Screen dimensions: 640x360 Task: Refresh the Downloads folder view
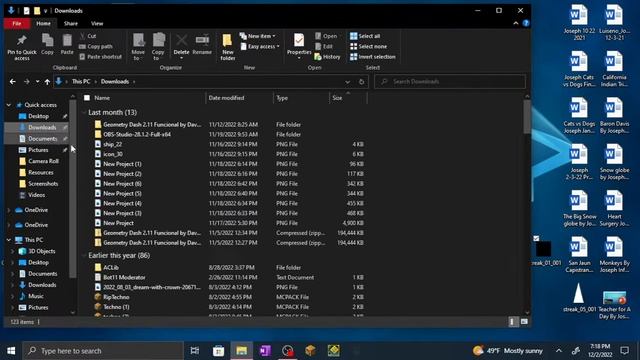[x=361, y=82]
